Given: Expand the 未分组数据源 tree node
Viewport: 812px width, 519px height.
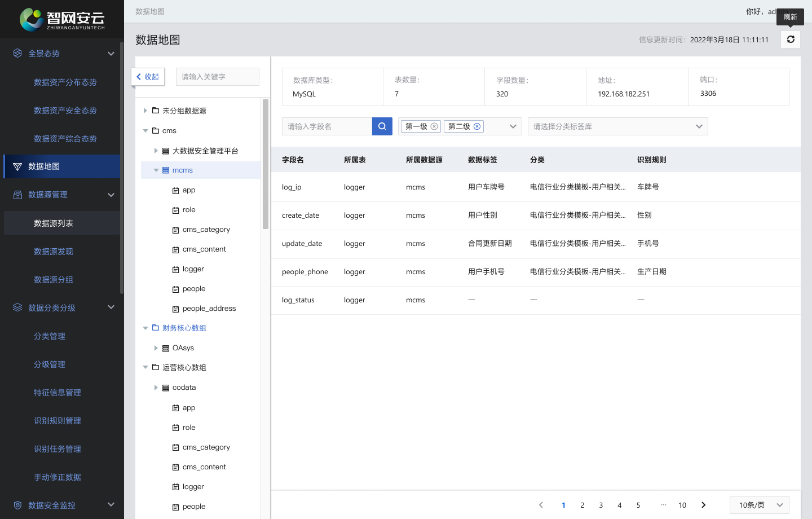Looking at the screenshot, I should click(145, 111).
